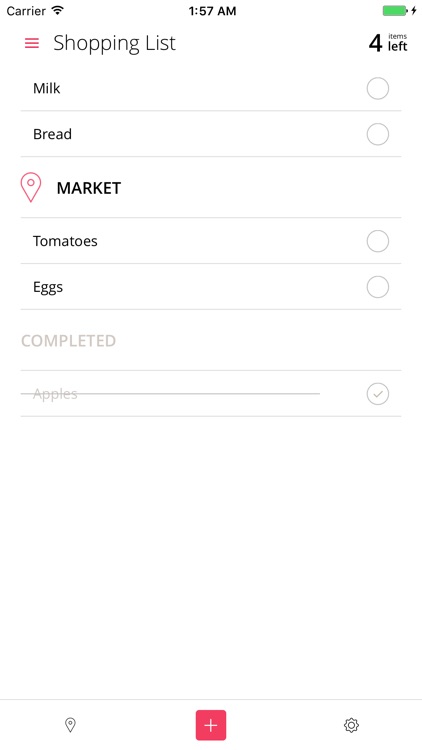Viewport: 422px width, 750px height.
Task: Tap the red add item button
Action: coord(211,725)
